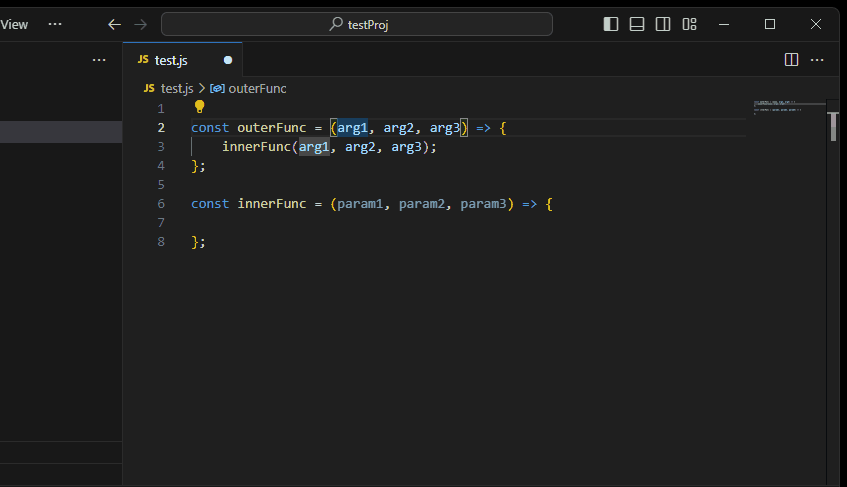Maximize the VS Code window
847x487 pixels.
pos(770,24)
